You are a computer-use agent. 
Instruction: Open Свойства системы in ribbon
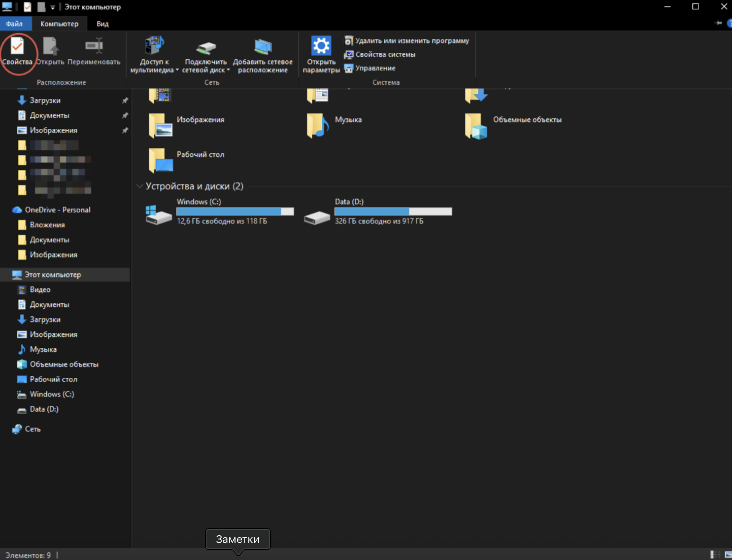coord(385,54)
